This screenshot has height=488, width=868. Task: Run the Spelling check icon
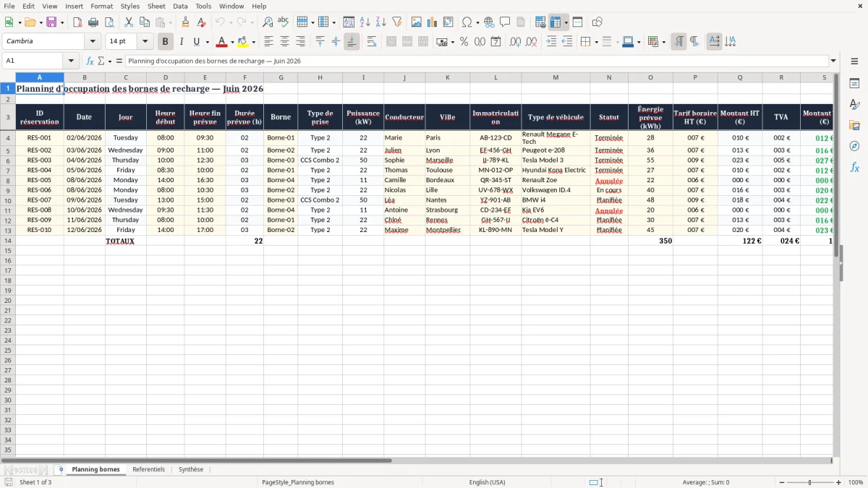coord(283,22)
